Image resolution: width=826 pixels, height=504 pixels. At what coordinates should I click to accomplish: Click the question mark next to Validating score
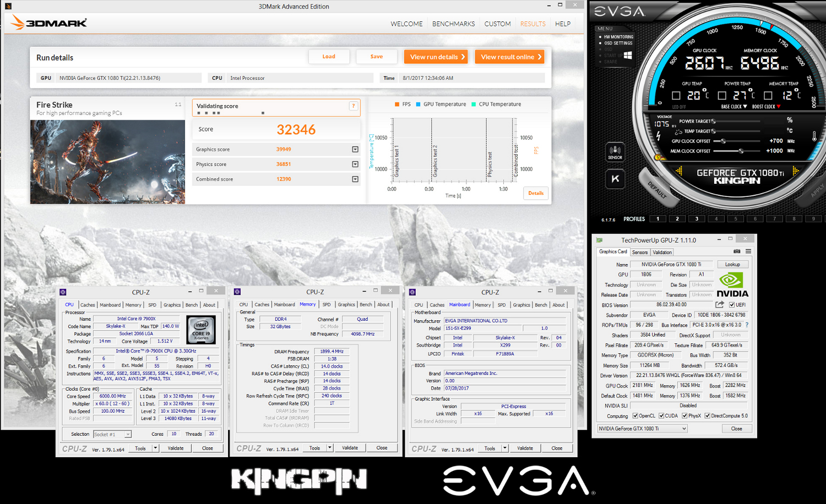(354, 106)
